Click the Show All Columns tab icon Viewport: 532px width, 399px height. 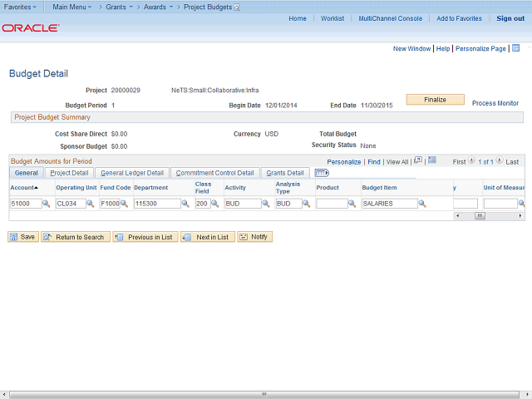pos(322,173)
